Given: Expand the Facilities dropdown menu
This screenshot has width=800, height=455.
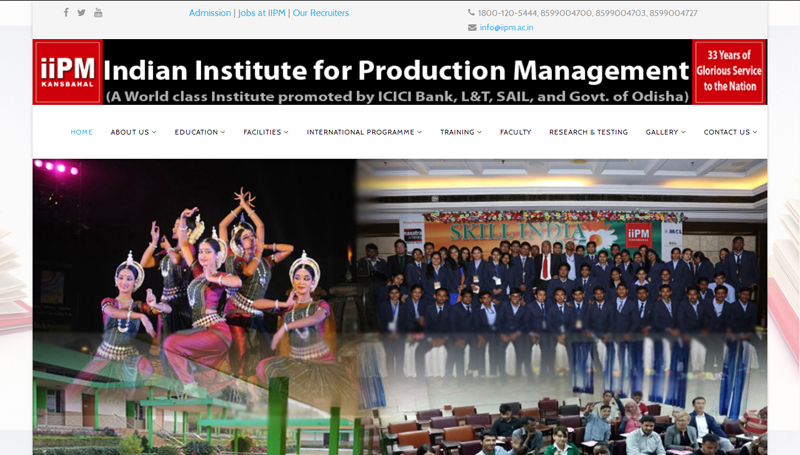Looking at the screenshot, I should tap(266, 132).
